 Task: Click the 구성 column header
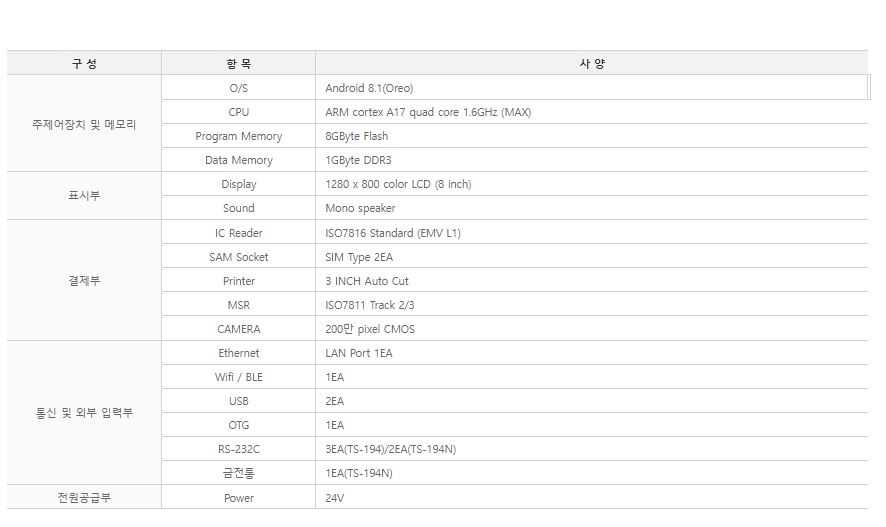(84, 63)
